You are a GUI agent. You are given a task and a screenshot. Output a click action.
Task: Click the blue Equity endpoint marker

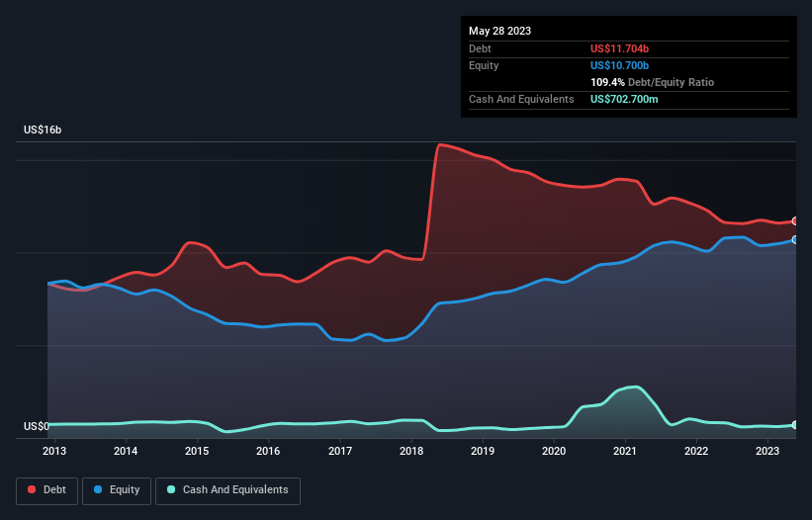point(795,240)
